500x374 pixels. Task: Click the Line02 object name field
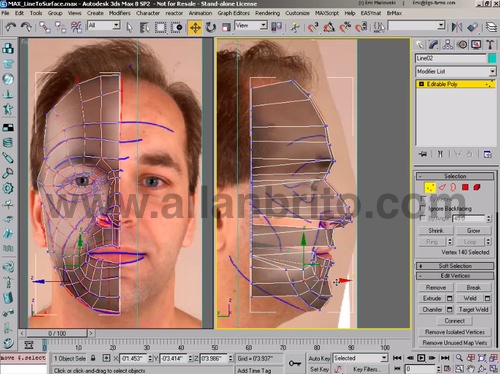tap(451, 58)
